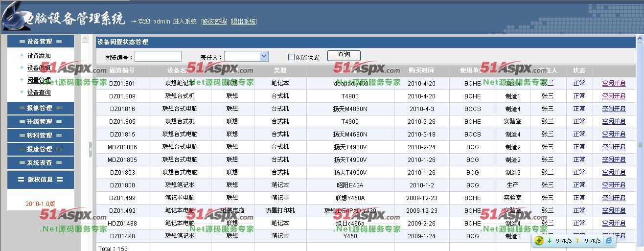
Task: Click the 正常 status in row DZ01816
Action: pos(579,109)
